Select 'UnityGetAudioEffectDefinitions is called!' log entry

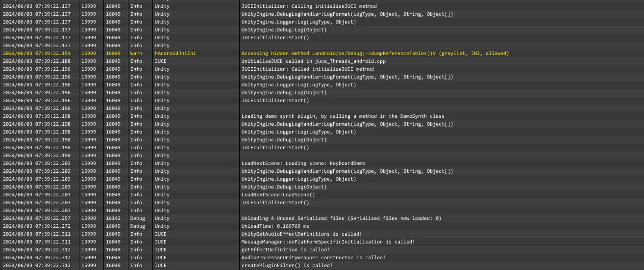pyautogui.click(x=301, y=234)
